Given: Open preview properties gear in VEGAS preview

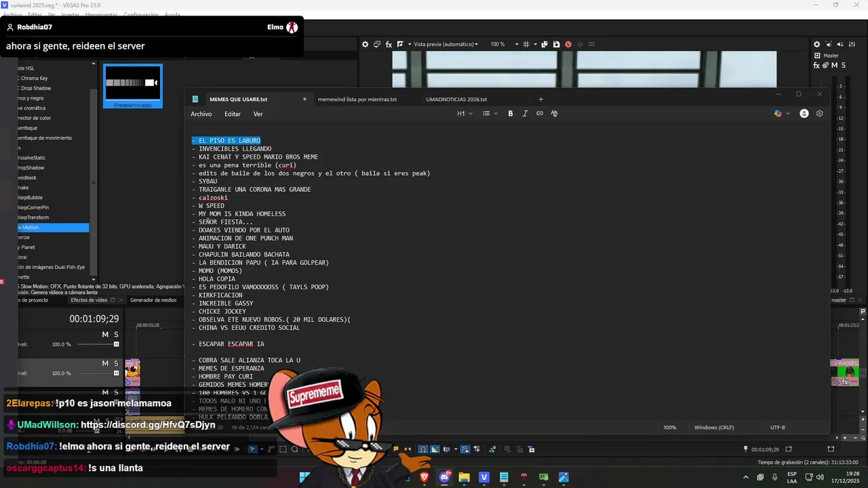Looking at the screenshot, I should (x=366, y=44).
